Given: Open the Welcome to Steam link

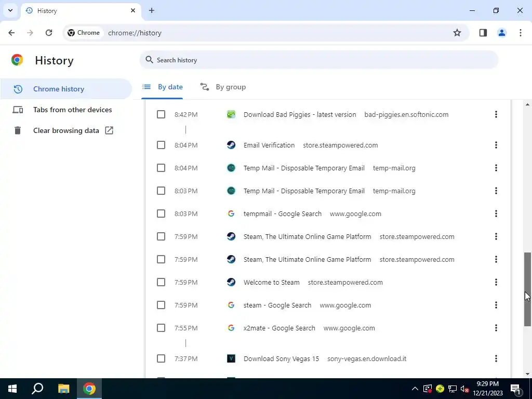Looking at the screenshot, I should click(271, 282).
